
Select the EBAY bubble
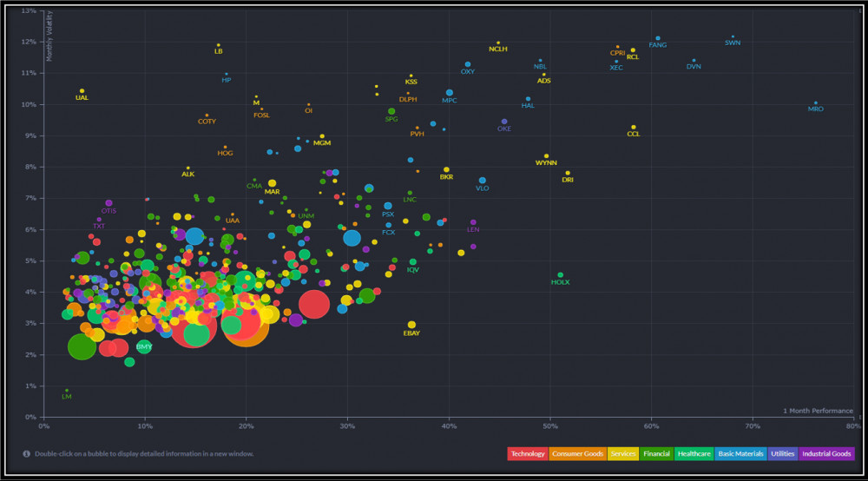(411, 325)
